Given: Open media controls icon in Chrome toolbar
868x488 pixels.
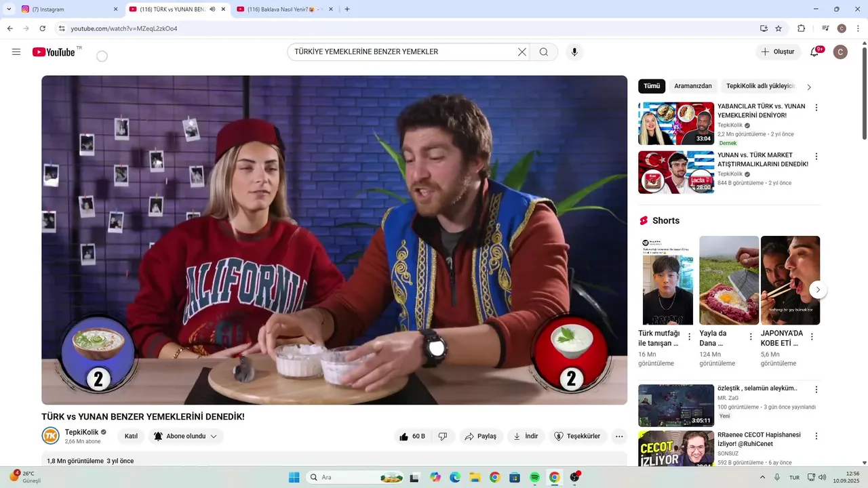Looking at the screenshot, I should coord(825,28).
